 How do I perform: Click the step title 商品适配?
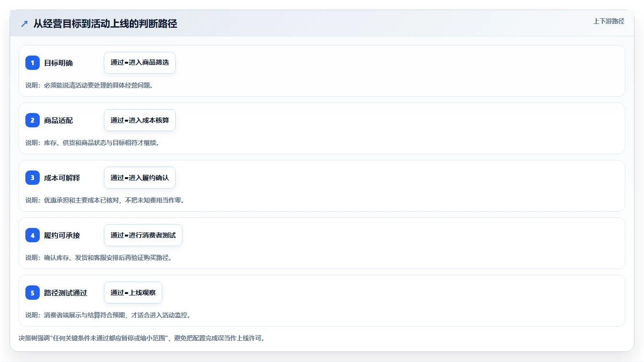tap(58, 120)
